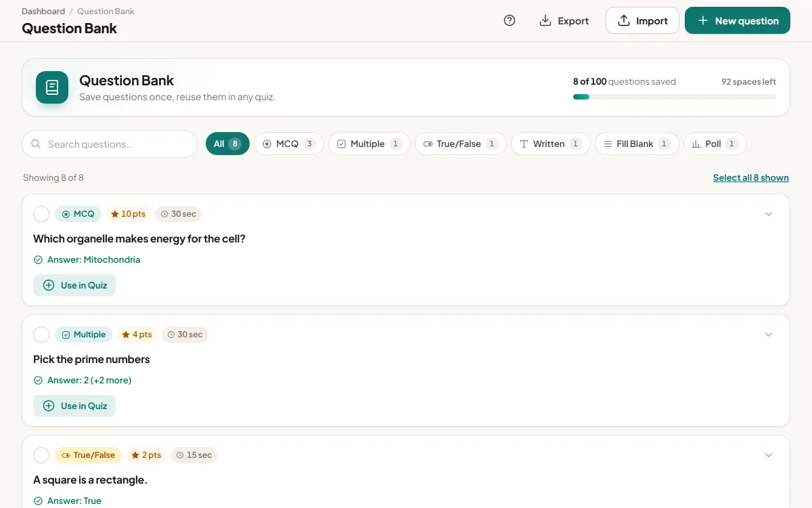This screenshot has height=508, width=812.
Task: Click the 4 pts star badge
Action: [x=137, y=335]
